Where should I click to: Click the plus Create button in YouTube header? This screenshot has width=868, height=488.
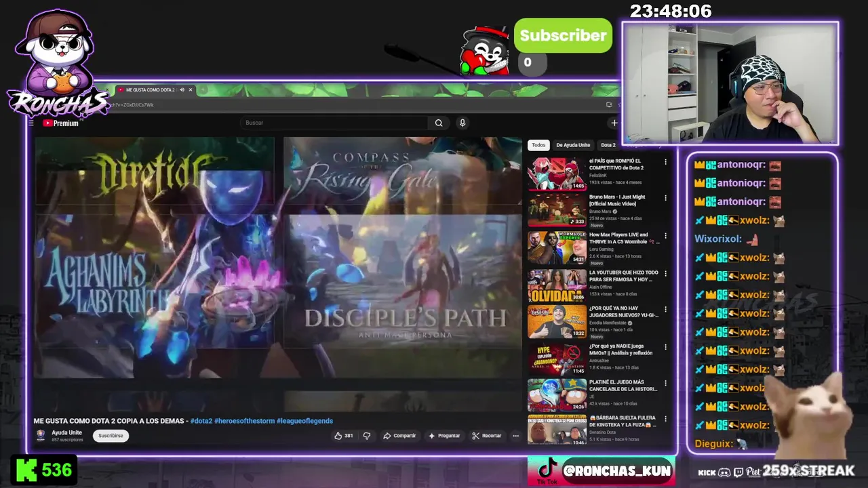(x=614, y=123)
